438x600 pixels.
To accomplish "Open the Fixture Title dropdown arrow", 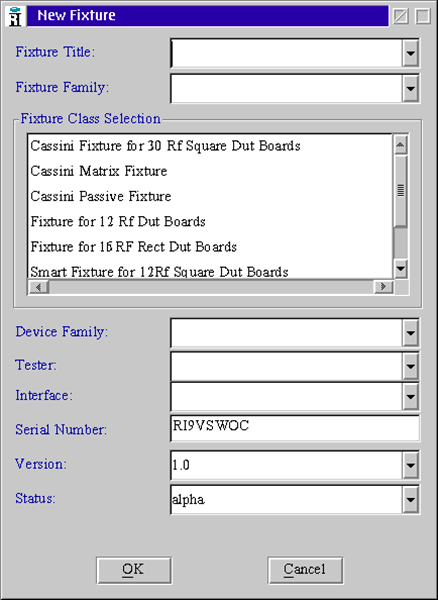I will pos(410,53).
